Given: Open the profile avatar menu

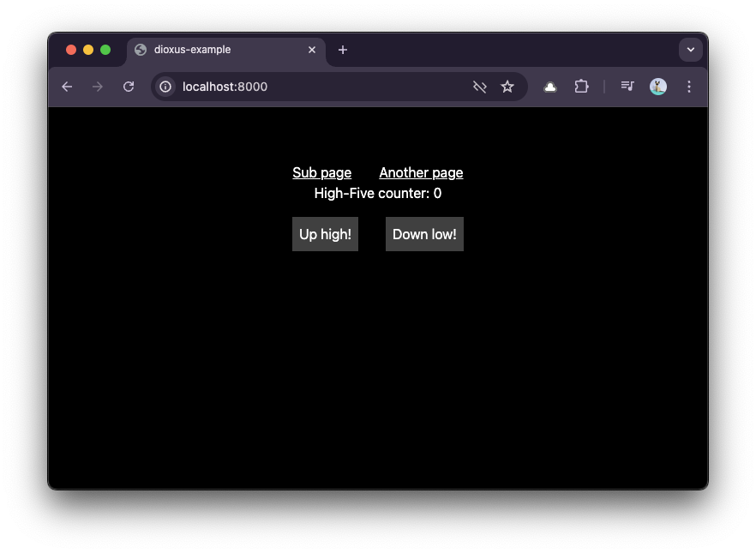Looking at the screenshot, I should [658, 87].
